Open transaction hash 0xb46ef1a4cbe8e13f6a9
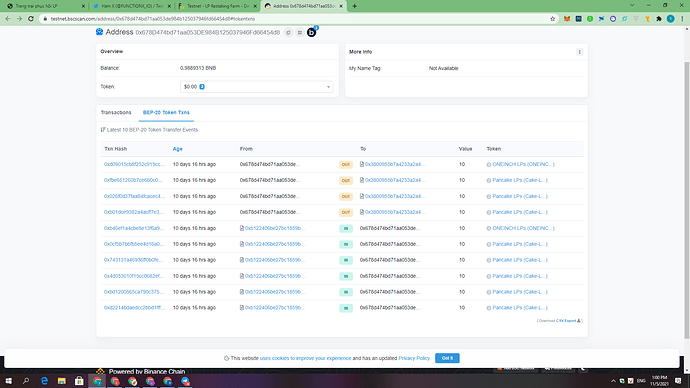The width and height of the screenshot is (690, 388). point(134,228)
